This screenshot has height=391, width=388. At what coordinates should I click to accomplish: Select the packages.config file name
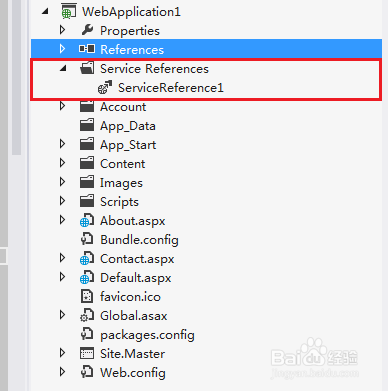pos(147,335)
